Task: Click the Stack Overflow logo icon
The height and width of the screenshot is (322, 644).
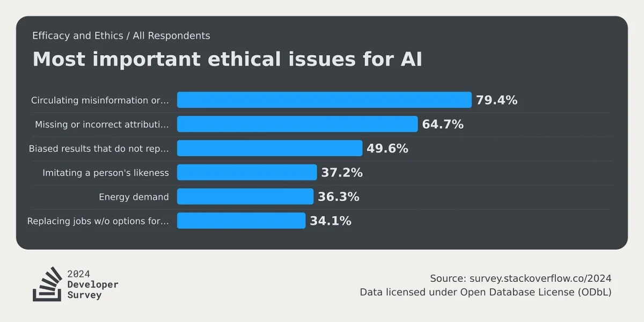Action: [47, 283]
